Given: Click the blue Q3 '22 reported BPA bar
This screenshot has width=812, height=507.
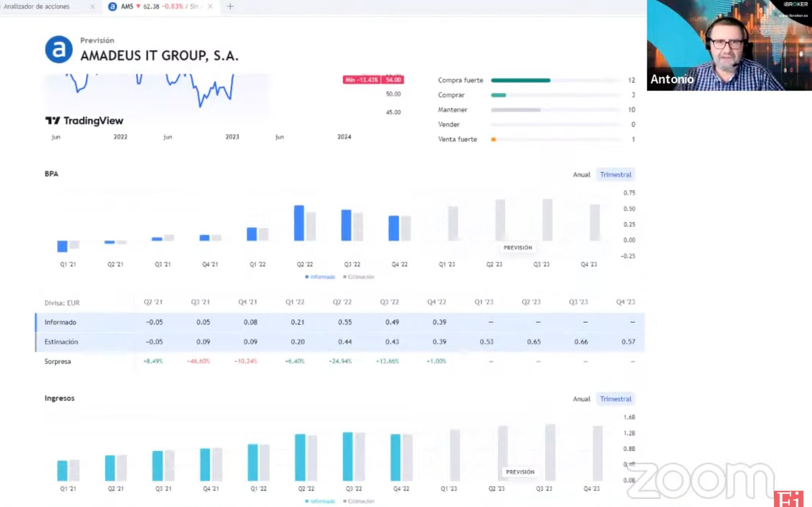Looking at the screenshot, I should [346, 225].
